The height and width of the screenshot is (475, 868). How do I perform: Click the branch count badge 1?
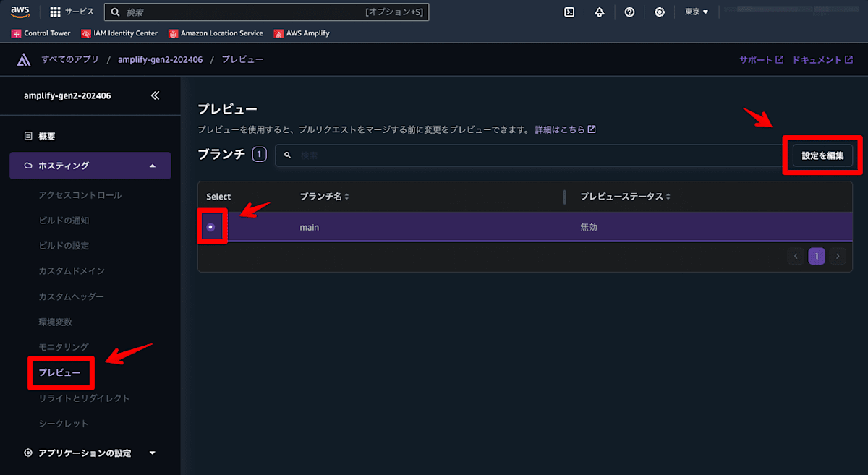(x=260, y=154)
